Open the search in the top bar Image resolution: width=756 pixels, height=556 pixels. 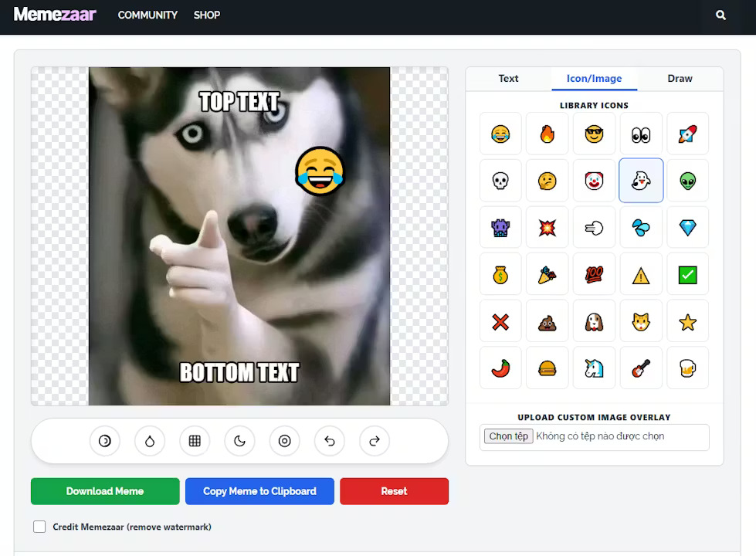[x=720, y=15]
